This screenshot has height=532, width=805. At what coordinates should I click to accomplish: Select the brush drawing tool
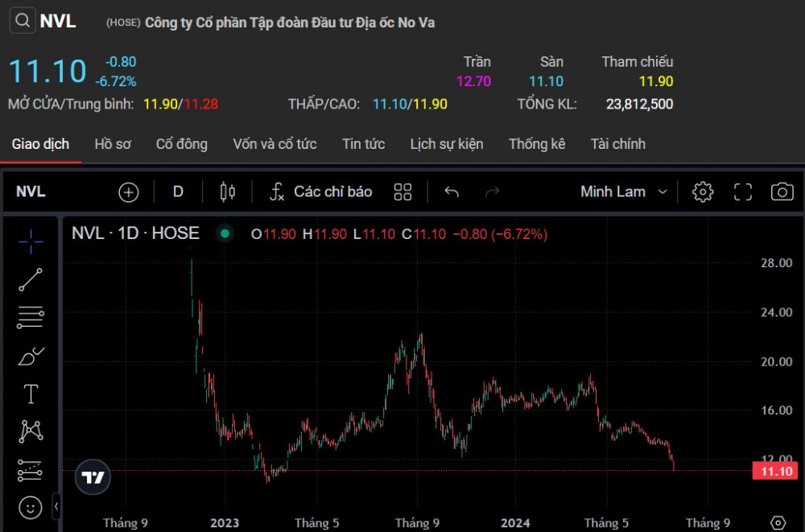coord(31,356)
